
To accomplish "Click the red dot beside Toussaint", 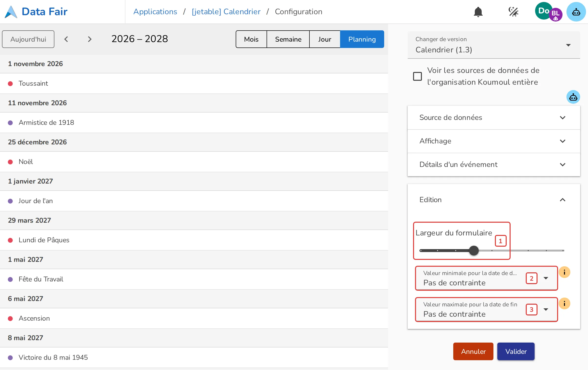I will pyautogui.click(x=10, y=84).
